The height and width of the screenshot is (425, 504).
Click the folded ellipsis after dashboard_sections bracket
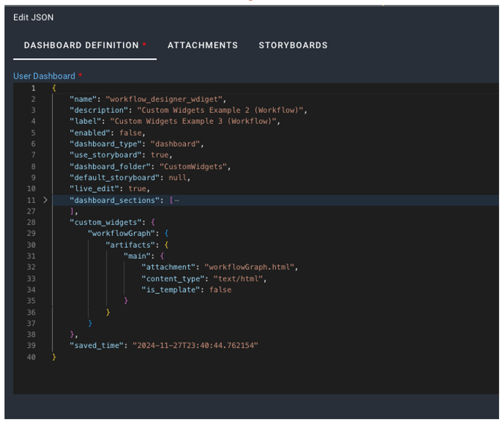tap(177, 200)
